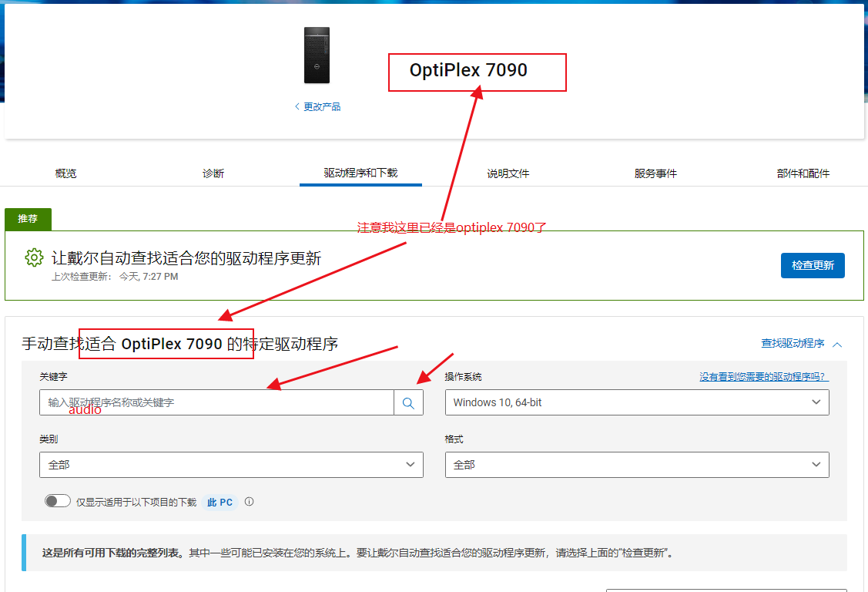The height and width of the screenshot is (592, 868).
Task: Open the 格式 全部 dropdown
Action: click(637, 465)
